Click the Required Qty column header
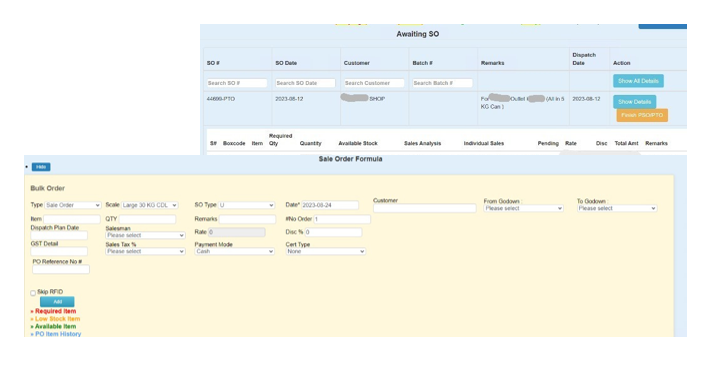Image resolution: width=711 pixels, height=370 pixels. point(280,140)
